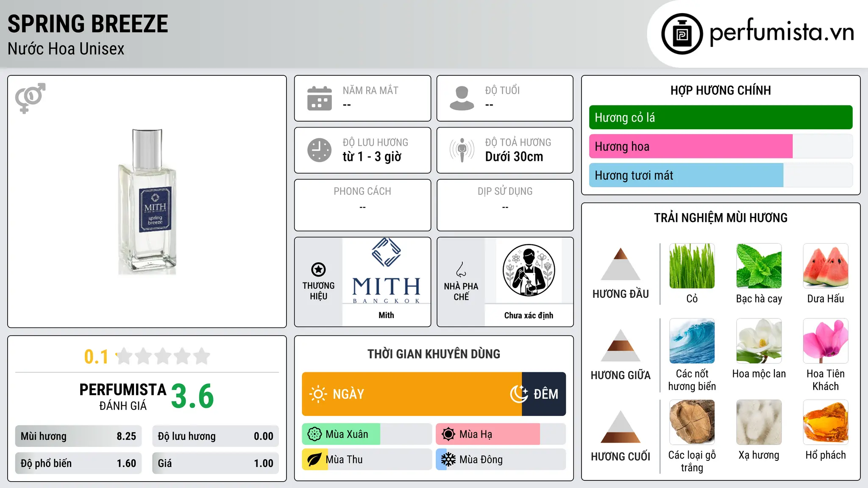Click the 'THỜI GIAN KHUYÊN DÙNG' heading

(x=434, y=354)
